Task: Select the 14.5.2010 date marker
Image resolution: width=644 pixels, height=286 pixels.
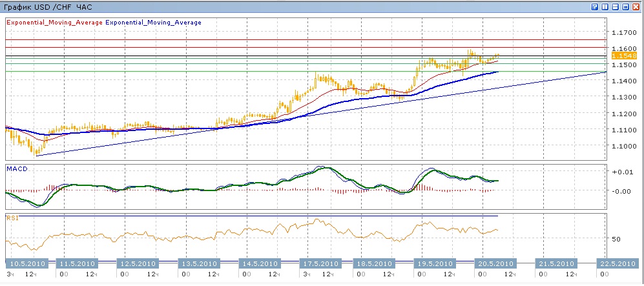Action: click(258, 264)
